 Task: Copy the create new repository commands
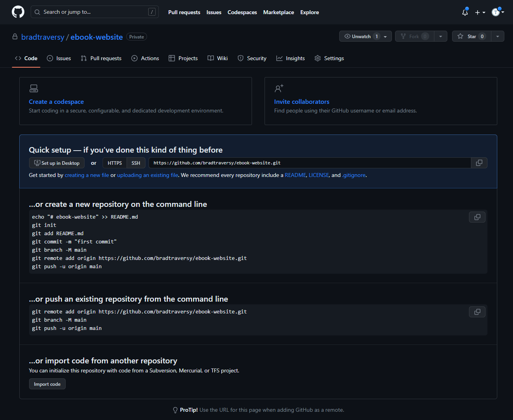click(477, 217)
